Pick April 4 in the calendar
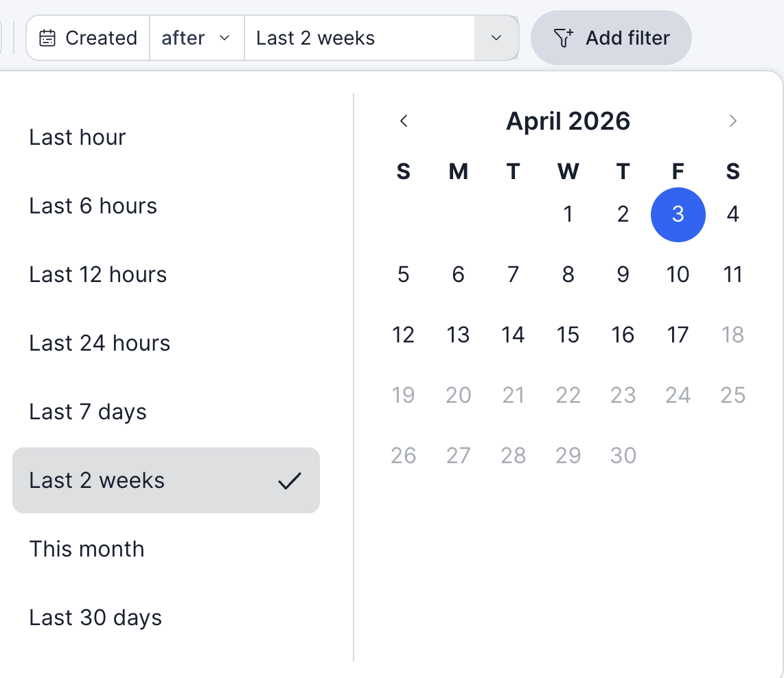The height and width of the screenshot is (678, 784). 733,214
